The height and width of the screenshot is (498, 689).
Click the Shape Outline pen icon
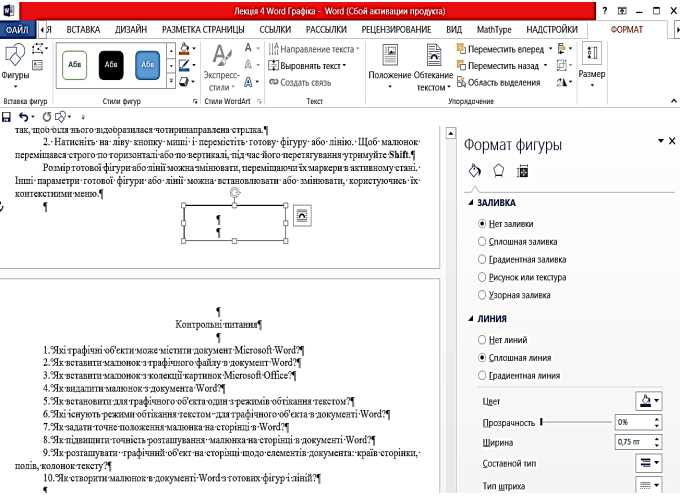point(185,65)
